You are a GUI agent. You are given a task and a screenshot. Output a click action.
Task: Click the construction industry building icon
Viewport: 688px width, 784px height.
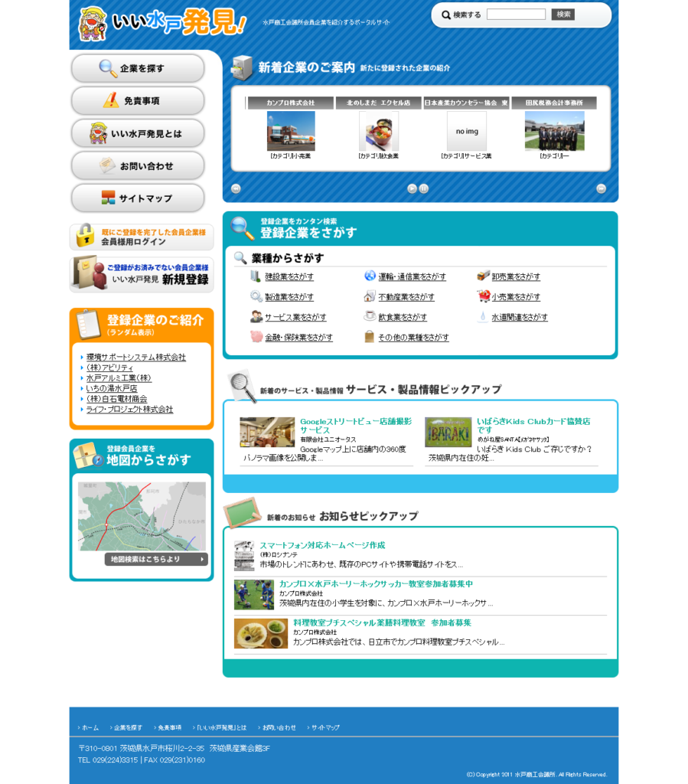[256, 276]
